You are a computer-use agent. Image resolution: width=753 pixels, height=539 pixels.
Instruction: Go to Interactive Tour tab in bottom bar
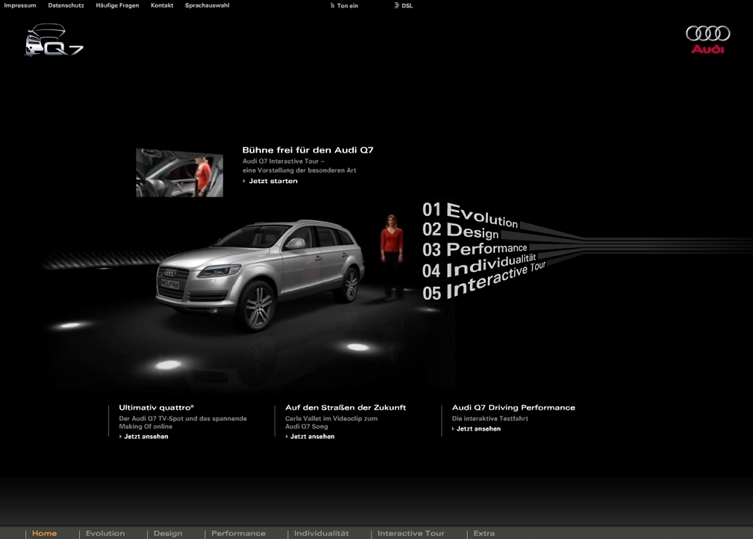[410, 533]
